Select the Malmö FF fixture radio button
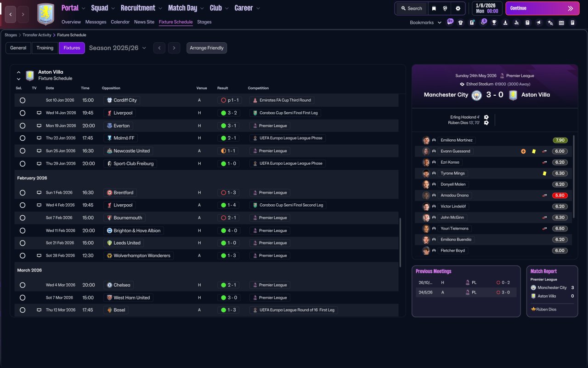The width and height of the screenshot is (588, 368). pyautogui.click(x=23, y=138)
